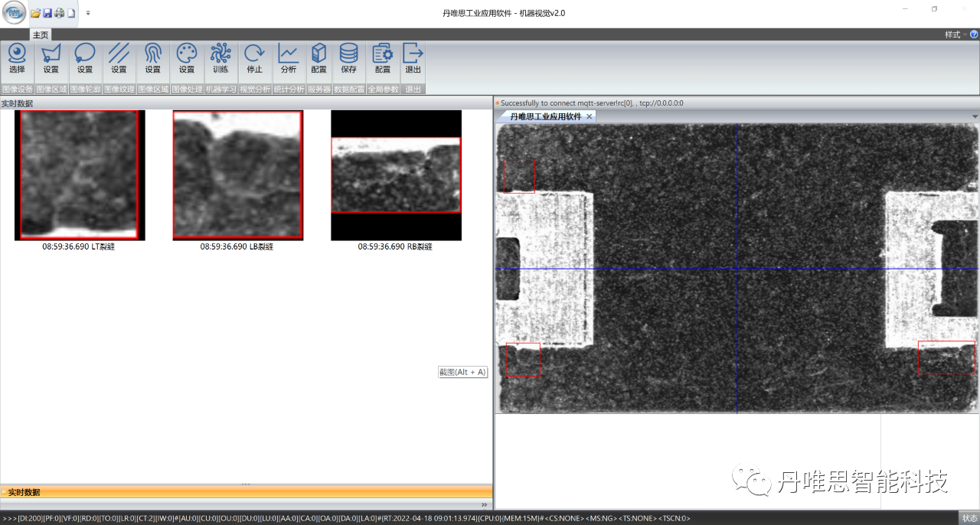Click the MEM:15M entry in status bar
The width and height of the screenshot is (980, 525).
pyautogui.click(x=521, y=519)
